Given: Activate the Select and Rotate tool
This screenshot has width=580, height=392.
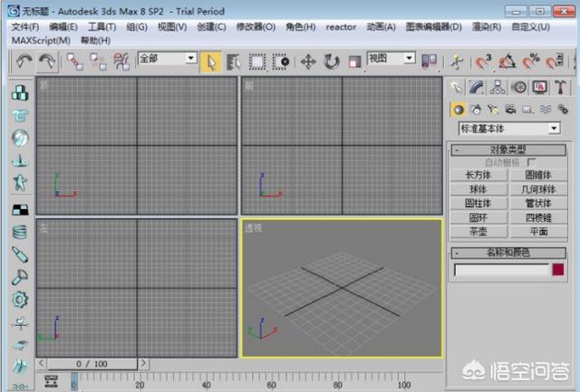Looking at the screenshot, I should 332,62.
